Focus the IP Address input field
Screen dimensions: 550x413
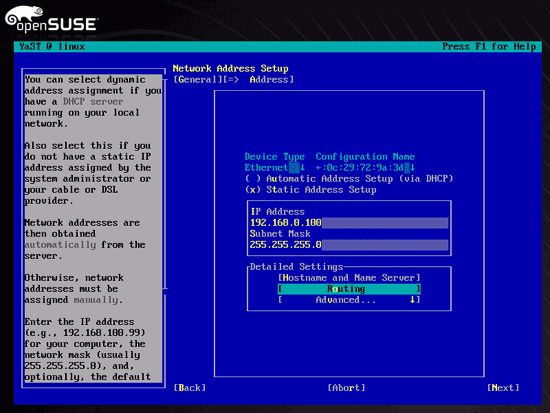point(349,223)
